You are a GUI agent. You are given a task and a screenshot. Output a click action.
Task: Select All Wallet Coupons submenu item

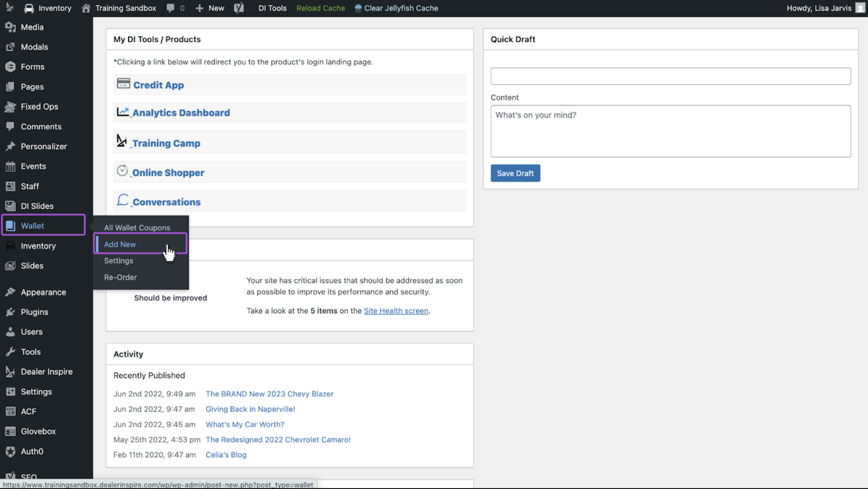[x=137, y=228]
